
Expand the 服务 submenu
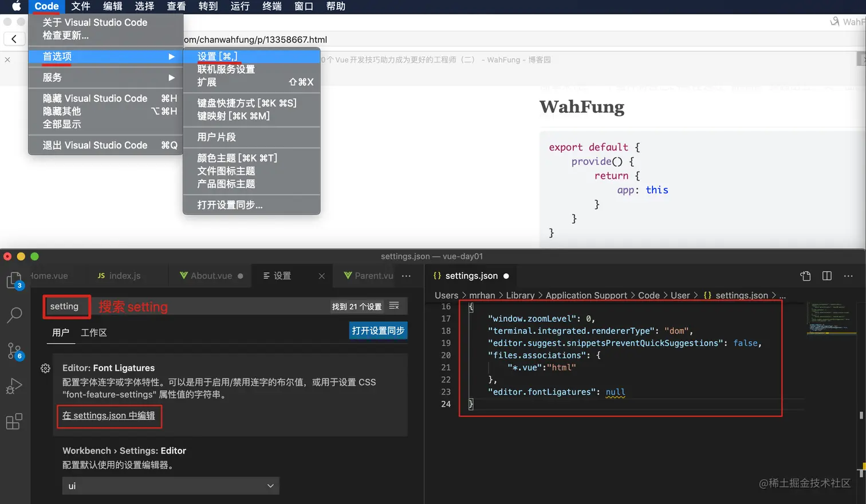105,77
